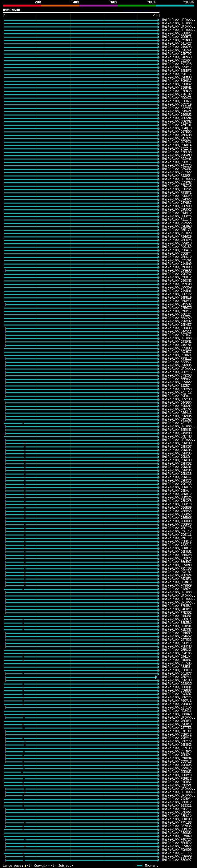Click hit UniRef100_Q56I12

click(176, 531)
